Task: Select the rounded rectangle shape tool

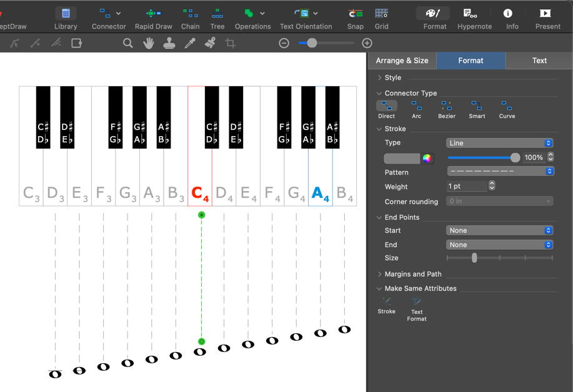Action: pyautogui.click(x=76, y=43)
